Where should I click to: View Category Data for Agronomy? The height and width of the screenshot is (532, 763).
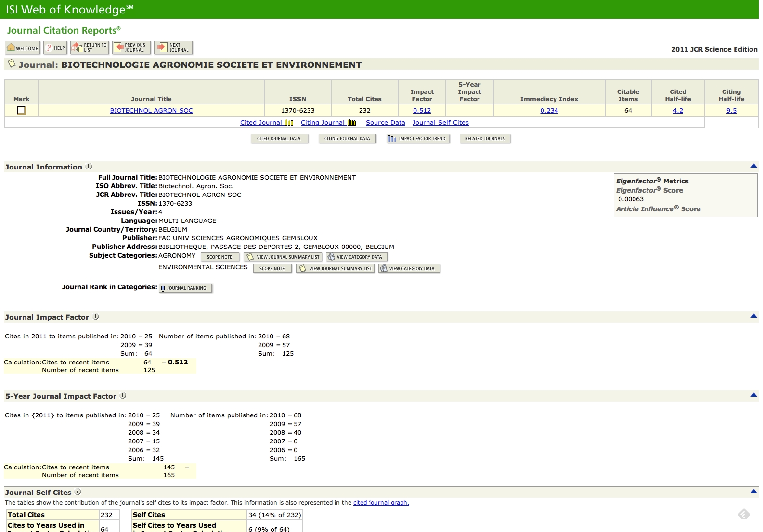coord(357,257)
